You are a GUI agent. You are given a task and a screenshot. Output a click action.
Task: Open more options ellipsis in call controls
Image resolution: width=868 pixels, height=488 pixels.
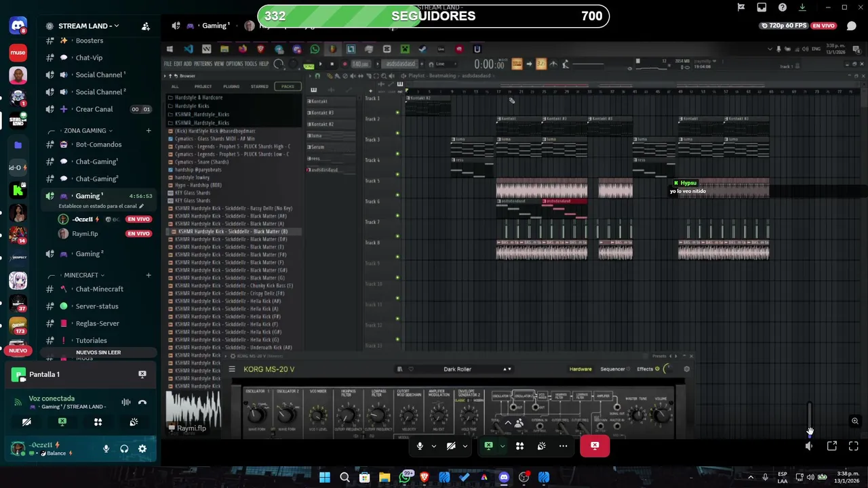(563, 446)
